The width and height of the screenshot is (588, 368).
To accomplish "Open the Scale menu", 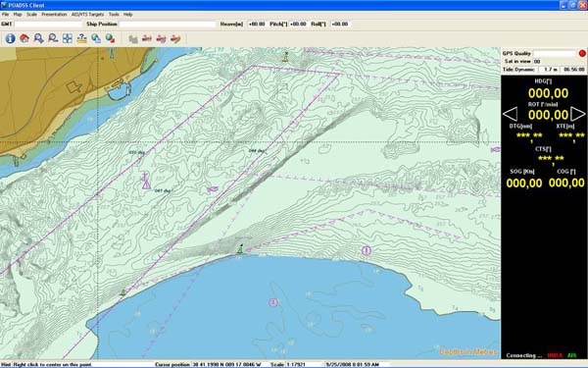I will point(32,15).
